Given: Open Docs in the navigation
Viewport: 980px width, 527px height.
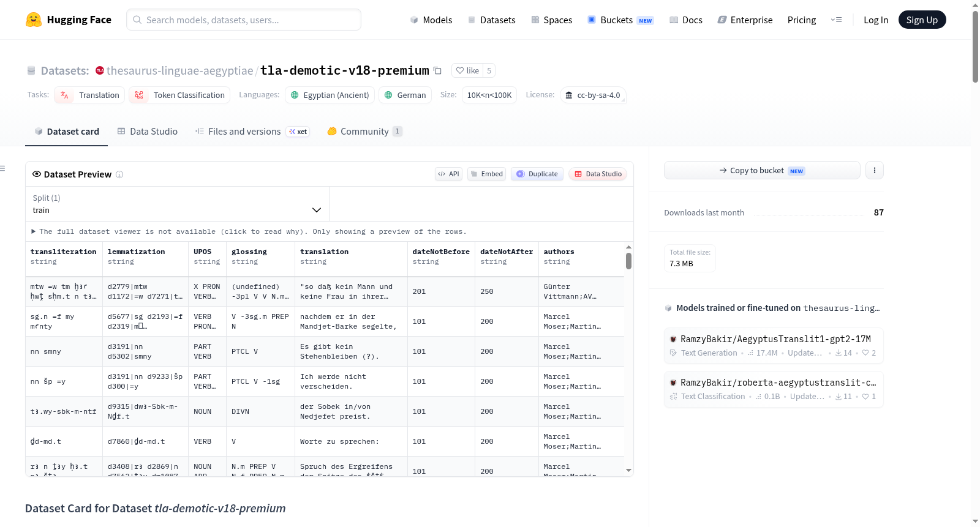Looking at the screenshot, I should tap(686, 20).
